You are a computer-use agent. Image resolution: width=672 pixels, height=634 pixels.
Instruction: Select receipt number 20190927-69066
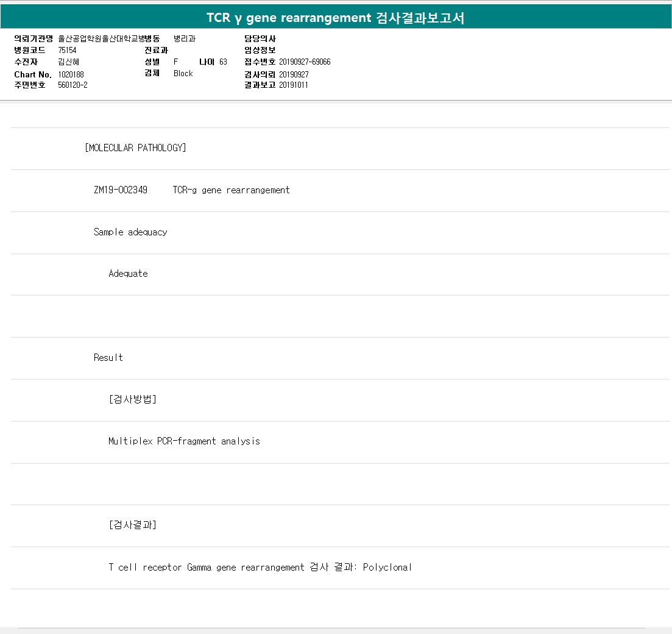(x=305, y=62)
